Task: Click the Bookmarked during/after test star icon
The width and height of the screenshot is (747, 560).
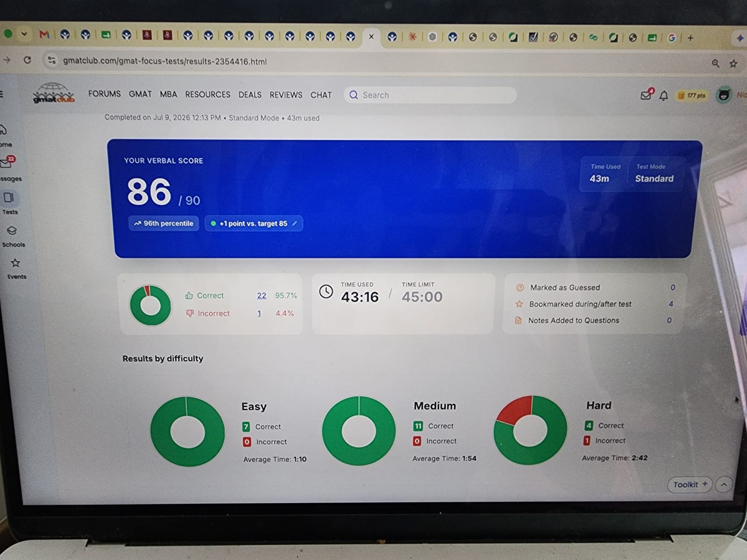Action: pyautogui.click(x=519, y=304)
